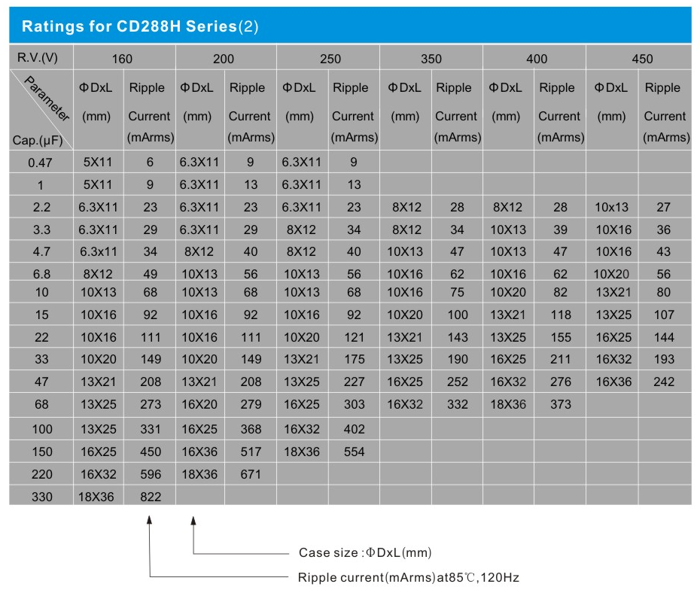Select ripple current value 27 in 2.2 µF row

tap(663, 208)
